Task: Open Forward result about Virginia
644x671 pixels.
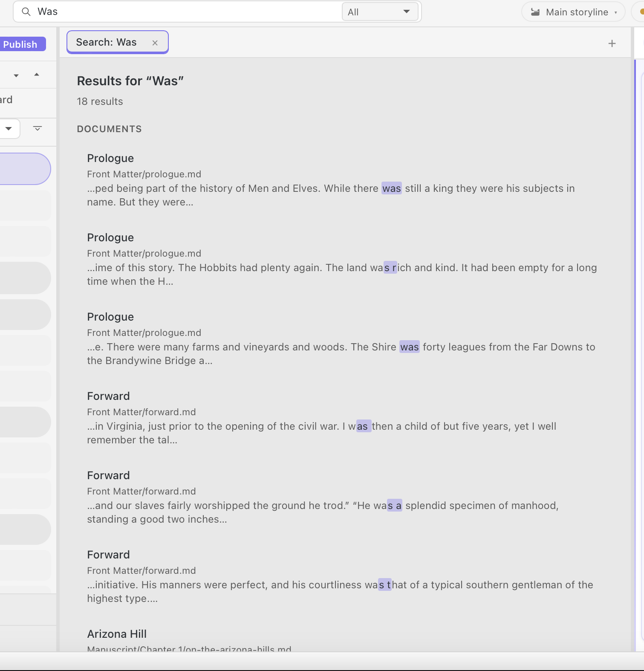Action: click(x=108, y=396)
